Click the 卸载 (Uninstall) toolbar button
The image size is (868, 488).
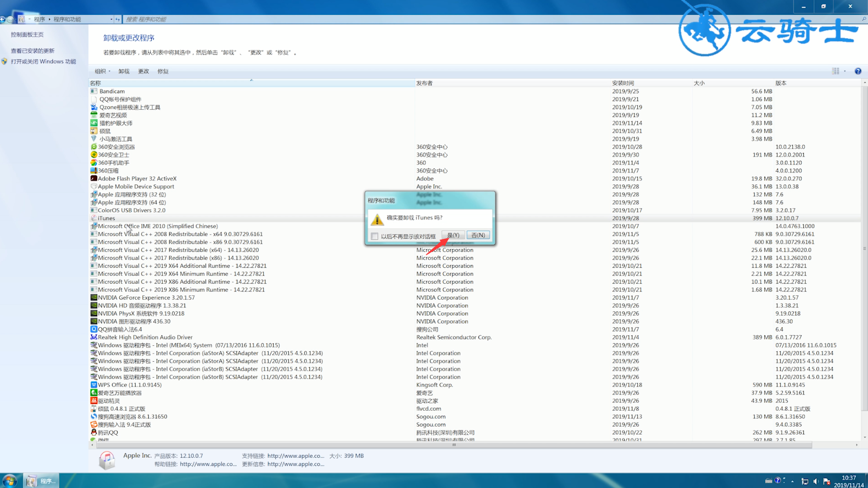point(124,71)
